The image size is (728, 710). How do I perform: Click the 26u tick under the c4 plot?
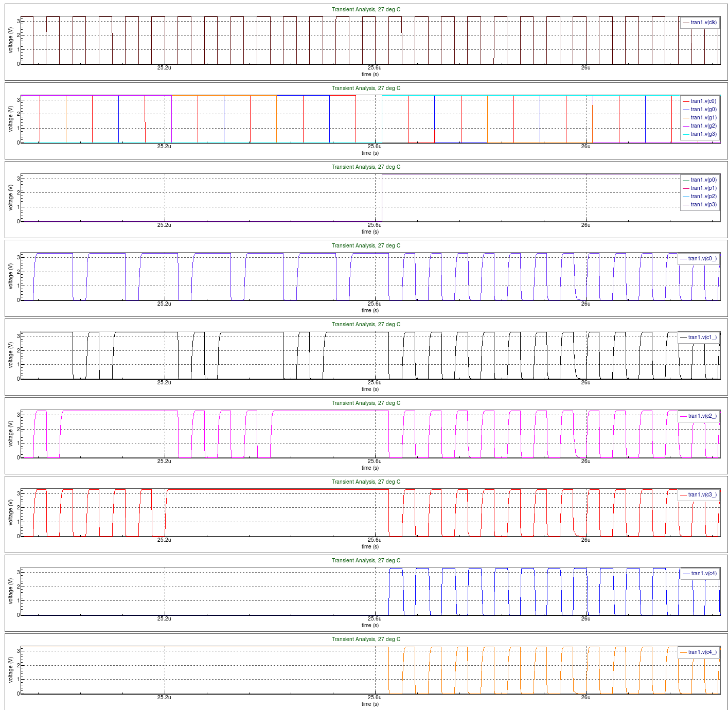click(585, 619)
